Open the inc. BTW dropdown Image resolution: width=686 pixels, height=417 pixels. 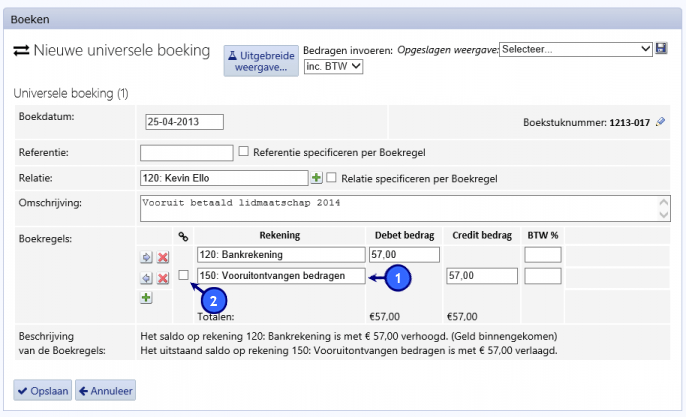pos(332,66)
